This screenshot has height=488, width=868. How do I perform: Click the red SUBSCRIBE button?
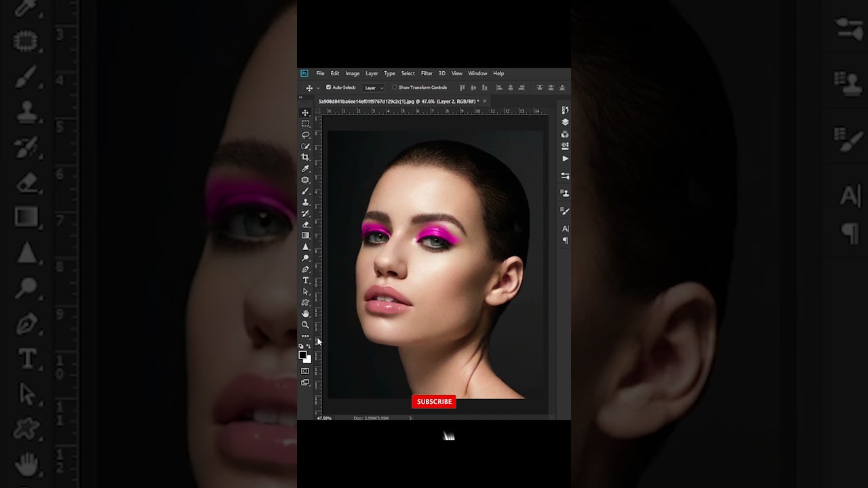[x=434, y=402]
